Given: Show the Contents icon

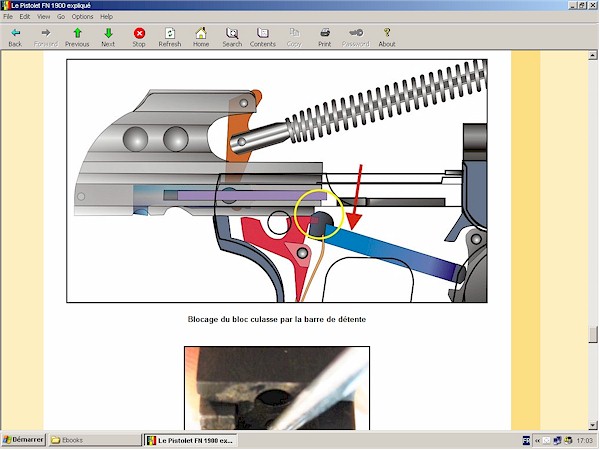Looking at the screenshot, I should [263, 37].
